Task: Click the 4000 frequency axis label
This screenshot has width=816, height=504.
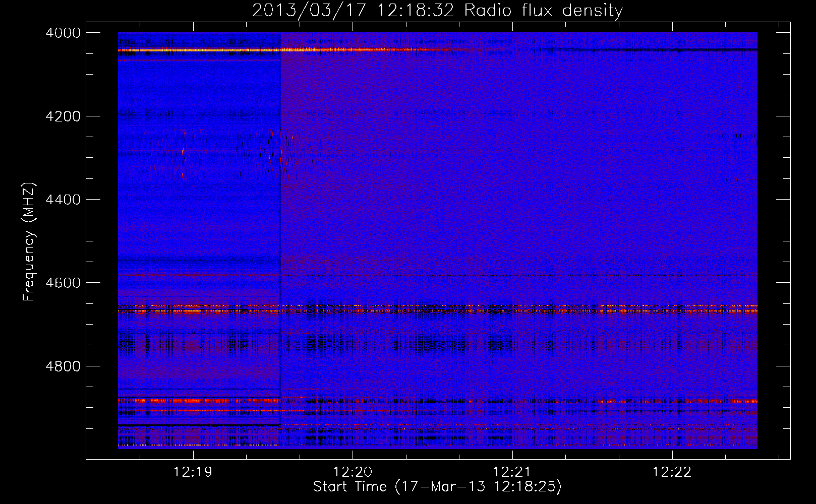Action: click(63, 33)
